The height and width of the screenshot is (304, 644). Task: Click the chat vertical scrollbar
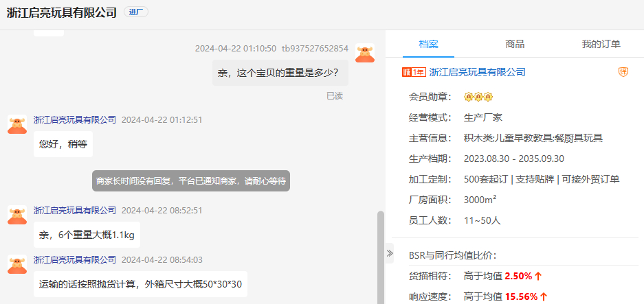[x=381, y=257]
